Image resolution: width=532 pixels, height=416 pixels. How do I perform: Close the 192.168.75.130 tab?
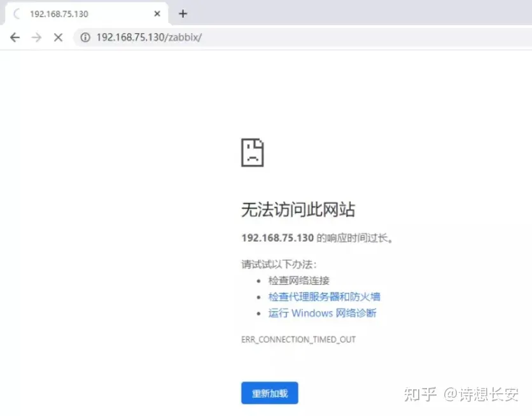[x=157, y=14]
